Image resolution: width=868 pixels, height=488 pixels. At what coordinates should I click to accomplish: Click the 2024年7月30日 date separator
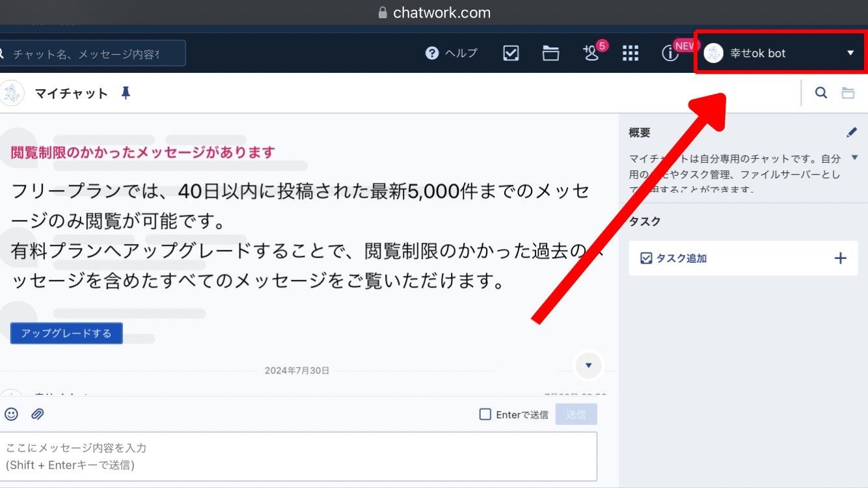click(297, 370)
